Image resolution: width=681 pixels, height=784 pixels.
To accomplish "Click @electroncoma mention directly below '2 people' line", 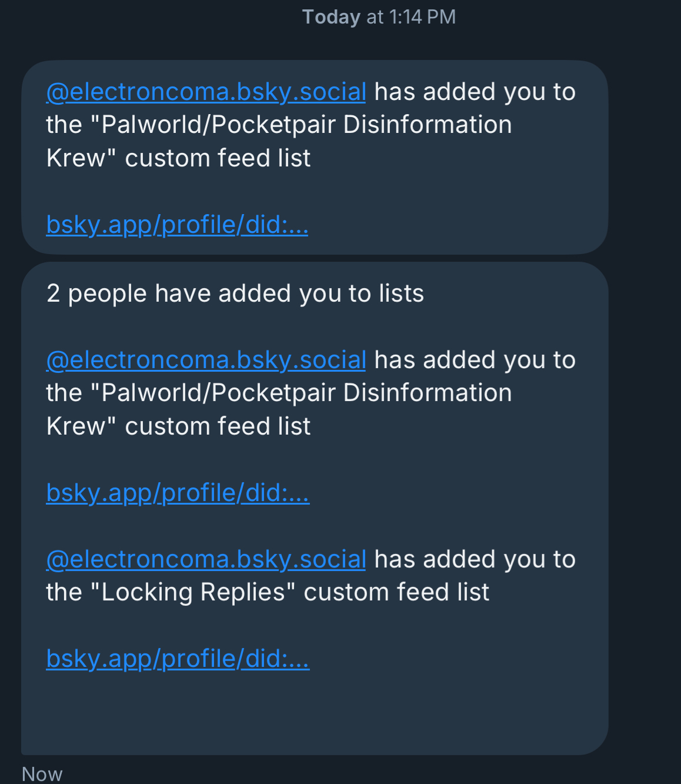I will [206, 361].
